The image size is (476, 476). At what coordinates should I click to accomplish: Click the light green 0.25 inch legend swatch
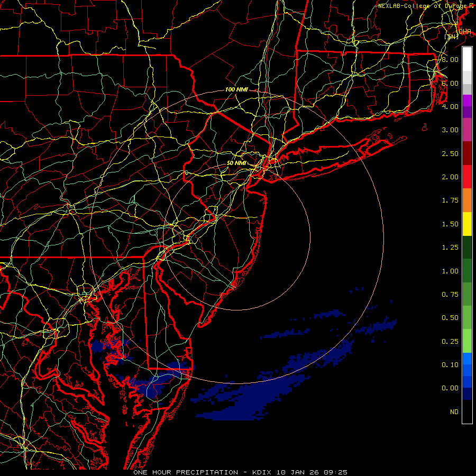tap(467, 341)
